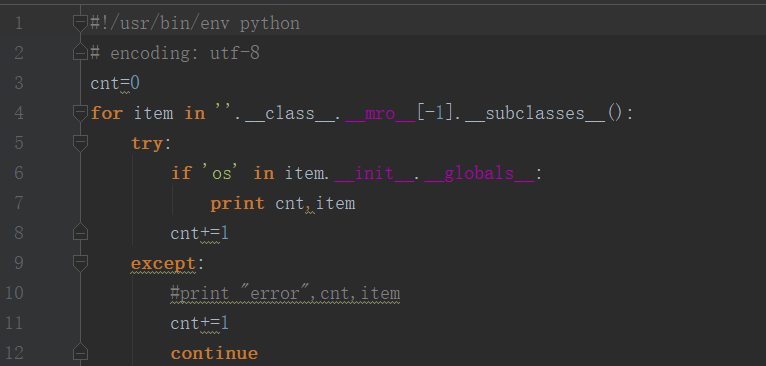Click line number 7 in gutter
The width and height of the screenshot is (766, 366).
click(19, 203)
